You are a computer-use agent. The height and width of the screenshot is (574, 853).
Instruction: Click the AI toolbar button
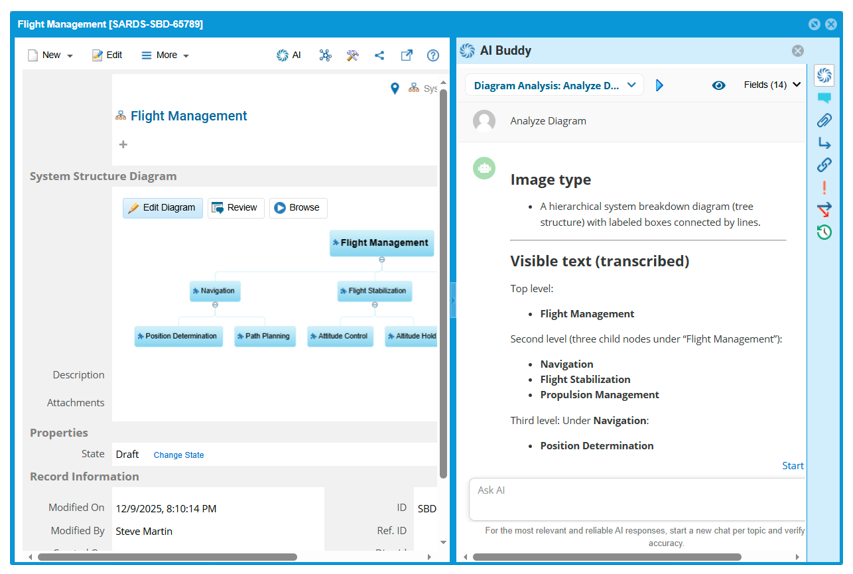[288, 55]
